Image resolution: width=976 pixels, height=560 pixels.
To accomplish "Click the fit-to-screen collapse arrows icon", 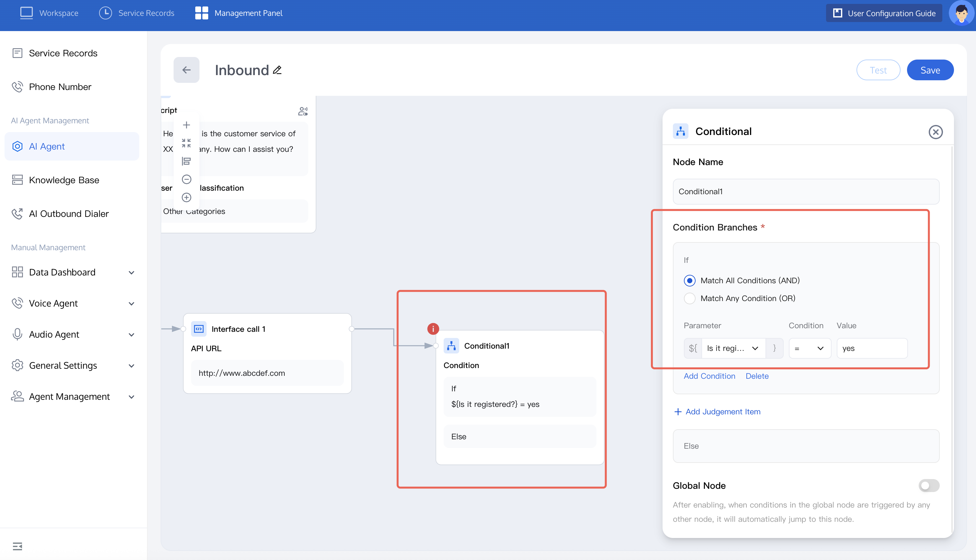I will click(x=186, y=143).
